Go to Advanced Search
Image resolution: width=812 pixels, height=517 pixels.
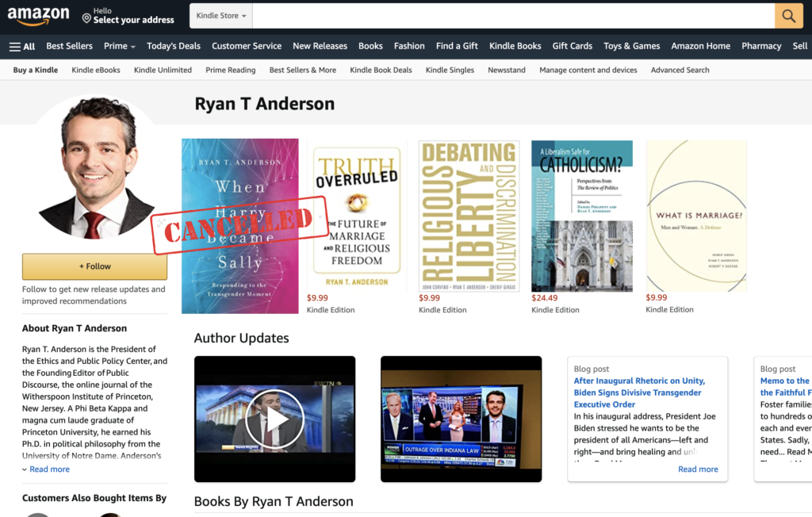tap(680, 70)
